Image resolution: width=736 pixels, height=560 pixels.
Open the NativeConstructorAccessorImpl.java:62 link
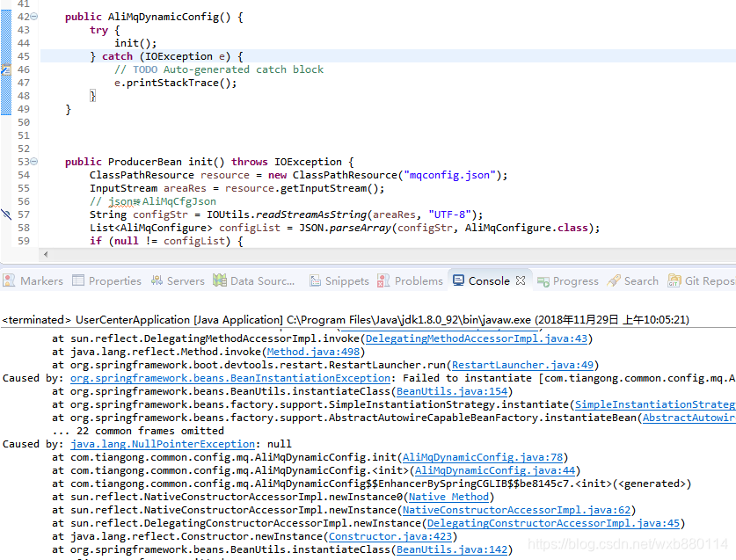coord(516,510)
